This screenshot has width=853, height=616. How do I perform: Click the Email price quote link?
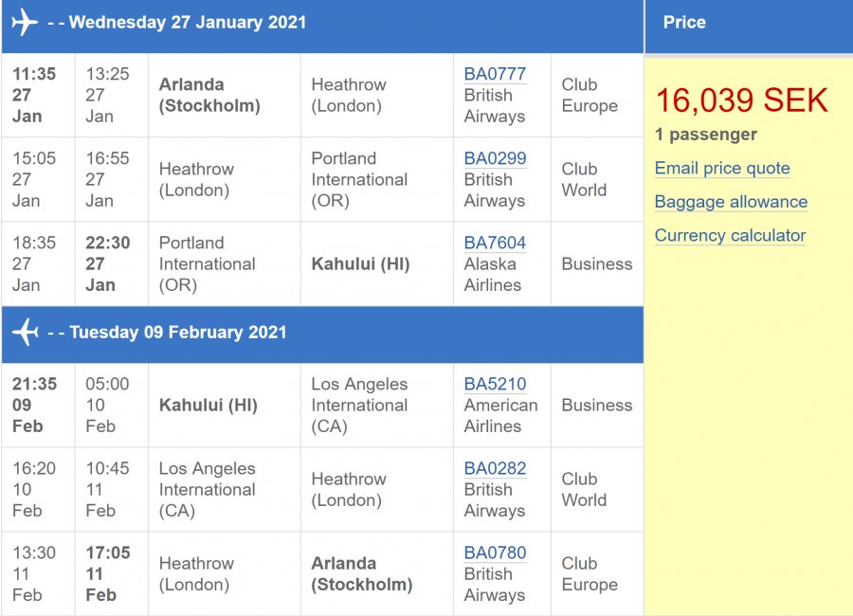(722, 169)
